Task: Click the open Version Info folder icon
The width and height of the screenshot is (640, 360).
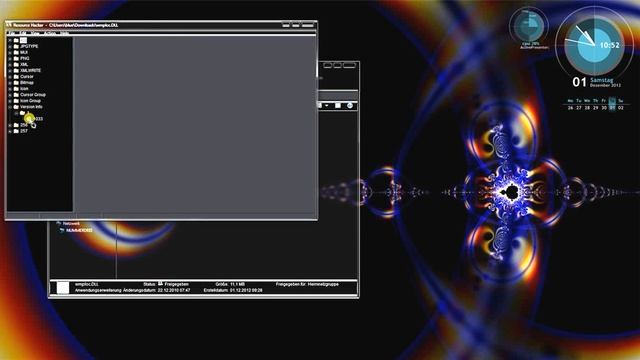Action: click(16, 107)
